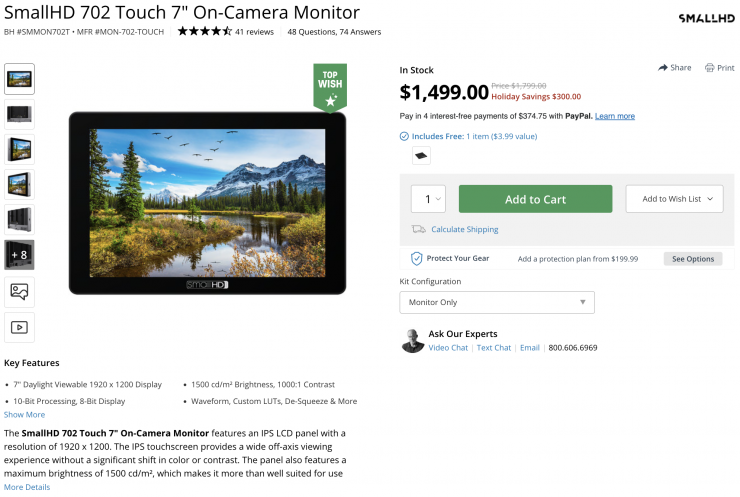Click the SmallHD brand logo
Viewport: 740px width, 497px height.
pyautogui.click(x=706, y=18)
